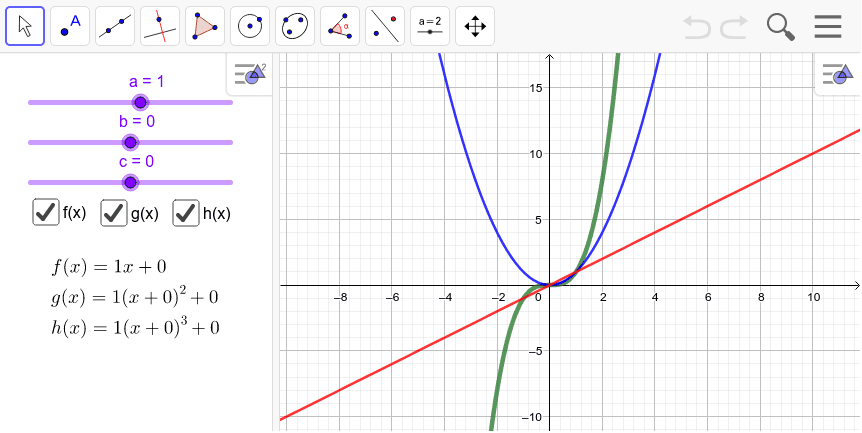Select the Ellipse conic tool

295,26
